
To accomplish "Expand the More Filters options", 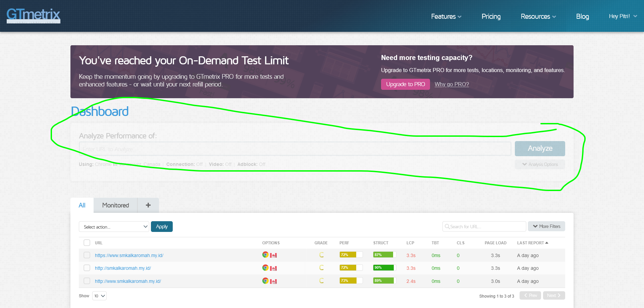I will click(x=546, y=226).
